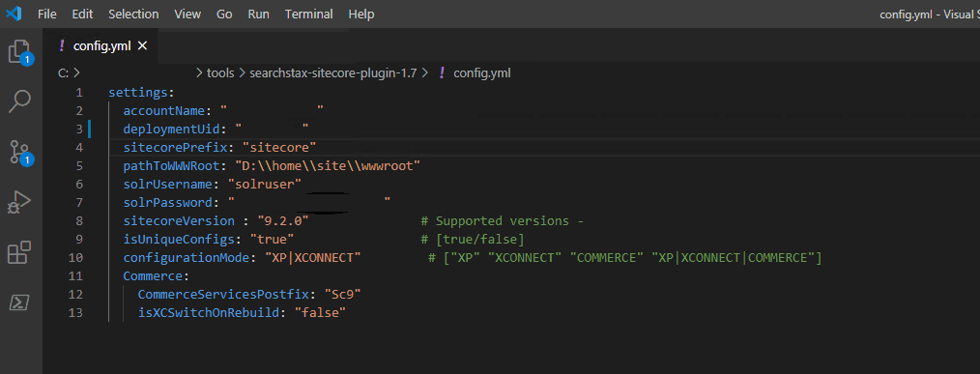Open the Selection menu
The image size is (980, 374).
click(x=133, y=14)
